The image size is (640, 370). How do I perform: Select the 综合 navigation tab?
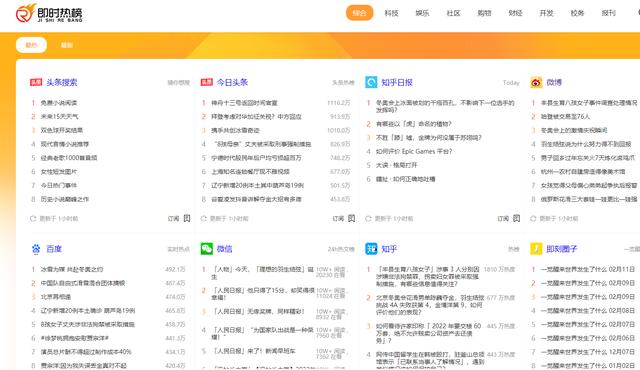coord(360,13)
